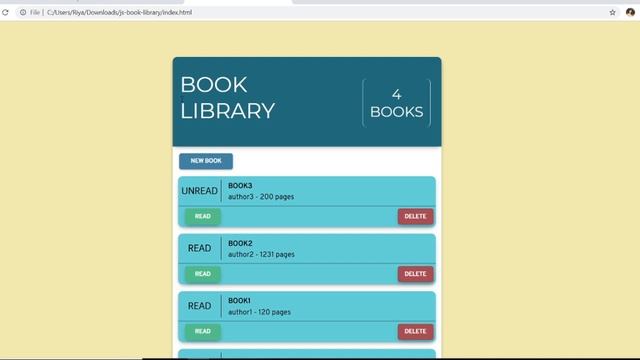
Task: Click the text 'author2 - 1231 pages'
Action: (x=261, y=254)
